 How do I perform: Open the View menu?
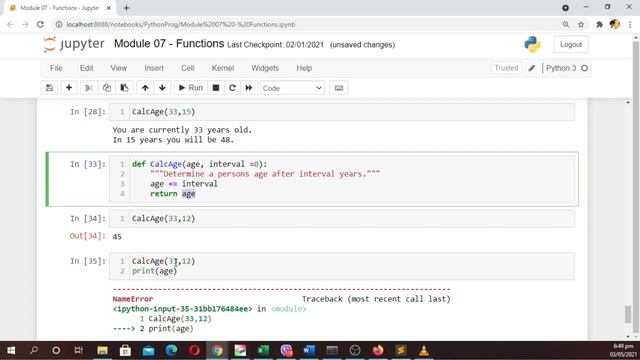coord(118,68)
